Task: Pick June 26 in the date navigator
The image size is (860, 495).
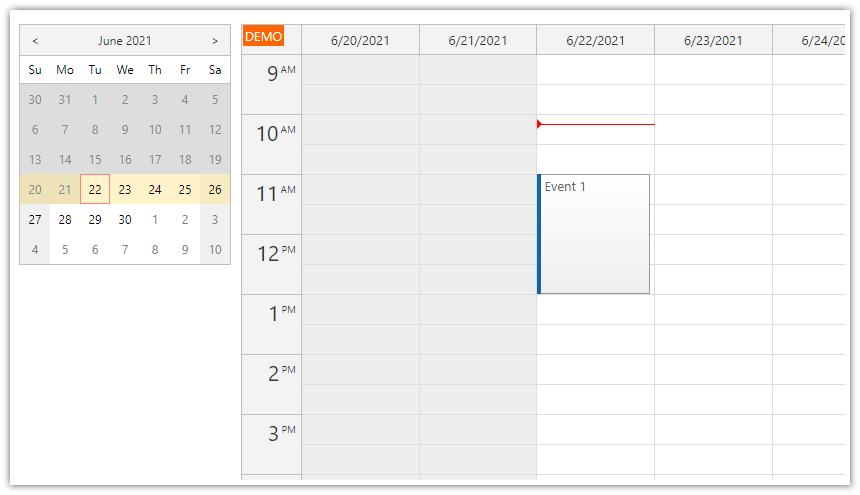Action: 215,190
